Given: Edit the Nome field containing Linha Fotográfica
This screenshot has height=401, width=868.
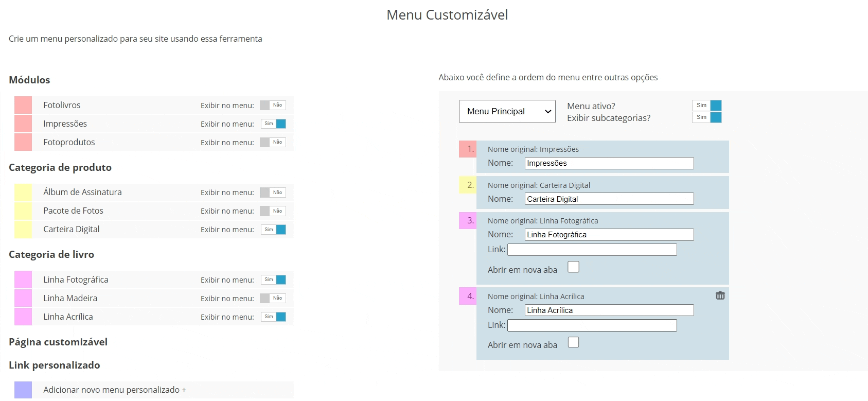Looking at the screenshot, I should 609,235.
